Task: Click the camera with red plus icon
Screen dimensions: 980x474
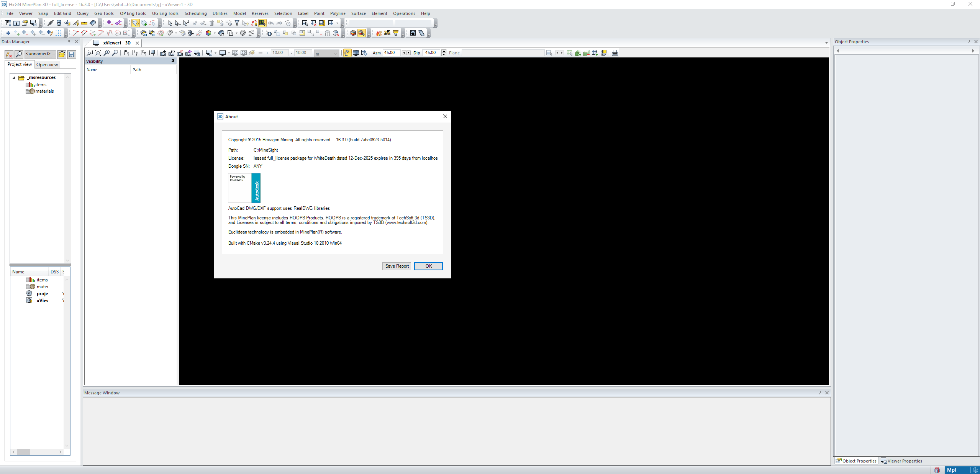Action: click(x=180, y=53)
